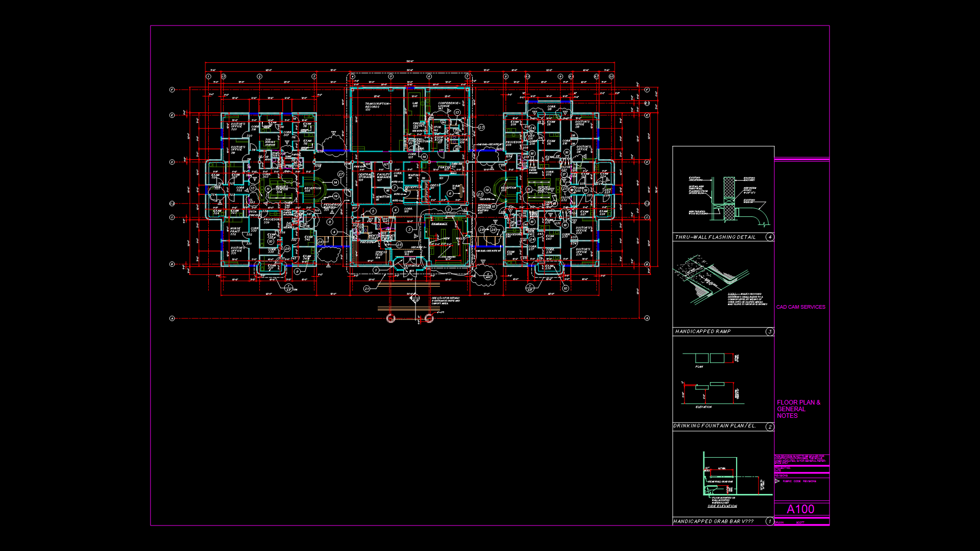Select the PHARMACY room label
The width and height of the screenshot is (980, 551).
[x=439, y=223]
